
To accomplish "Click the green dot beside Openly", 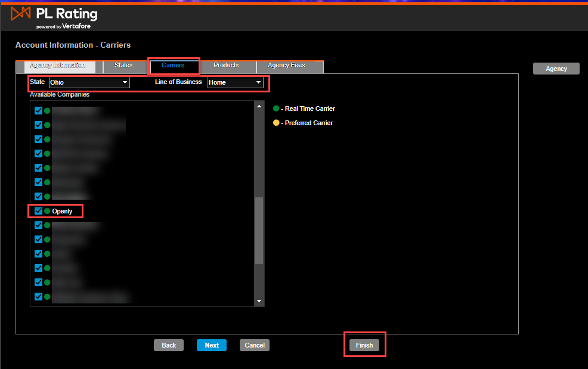I will click(47, 211).
